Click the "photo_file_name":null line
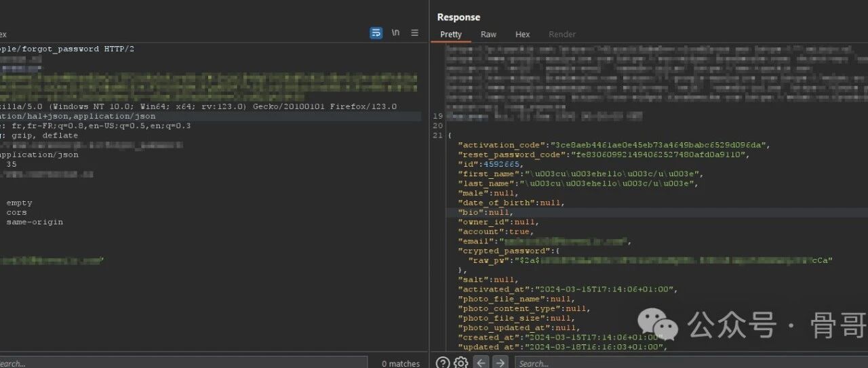Image resolution: width=868 pixels, height=368 pixels. point(517,299)
